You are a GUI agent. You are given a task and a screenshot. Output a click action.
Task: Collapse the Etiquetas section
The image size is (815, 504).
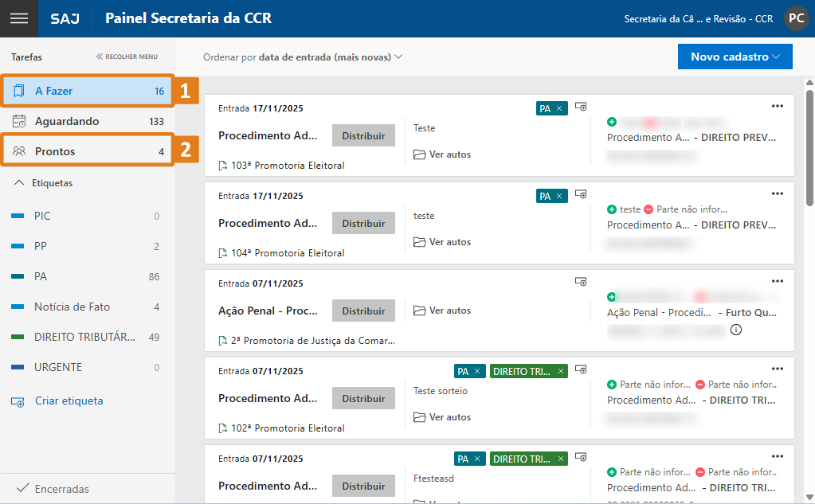point(19,183)
